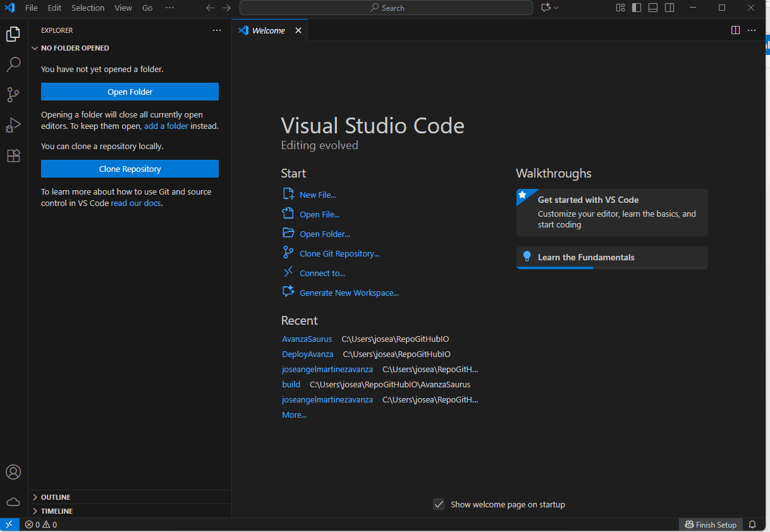The width and height of the screenshot is (770, 532).
Task: Show hidden menus via the title bar ellipsis
Action: point(169,8)
